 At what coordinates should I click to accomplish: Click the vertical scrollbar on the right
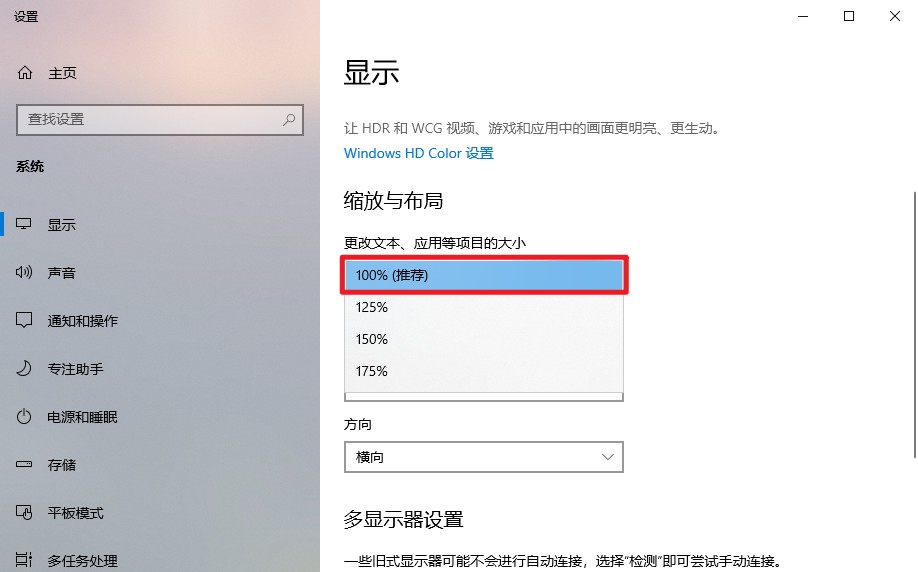(x=914, y=325)
